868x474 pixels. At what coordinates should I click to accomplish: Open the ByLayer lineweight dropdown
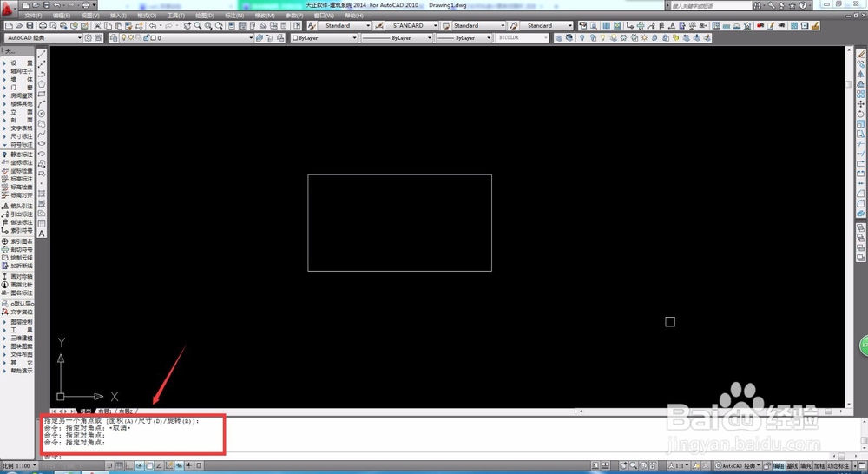[464, 37]
